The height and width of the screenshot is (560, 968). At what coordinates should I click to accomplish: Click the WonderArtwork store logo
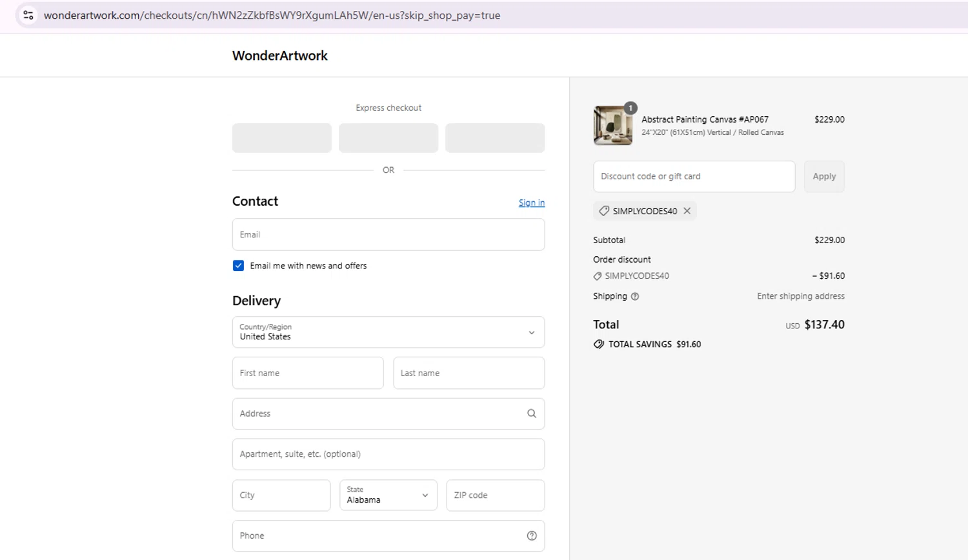tap(280, 55)
